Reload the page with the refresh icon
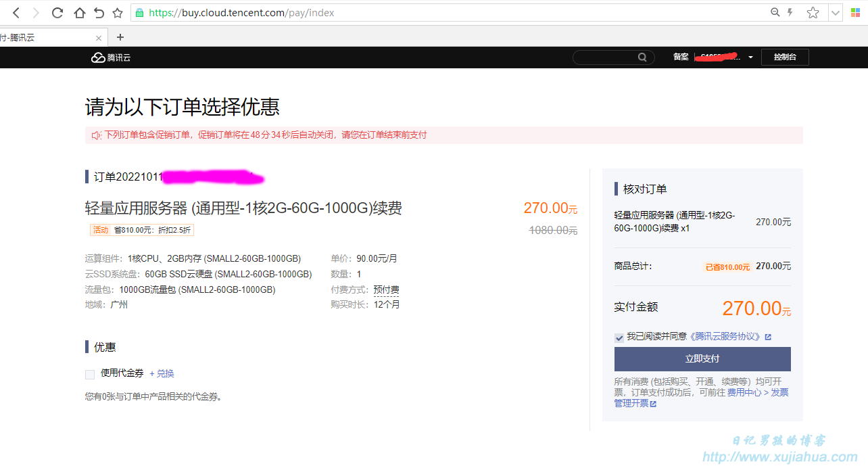 (x=57, y=13)
